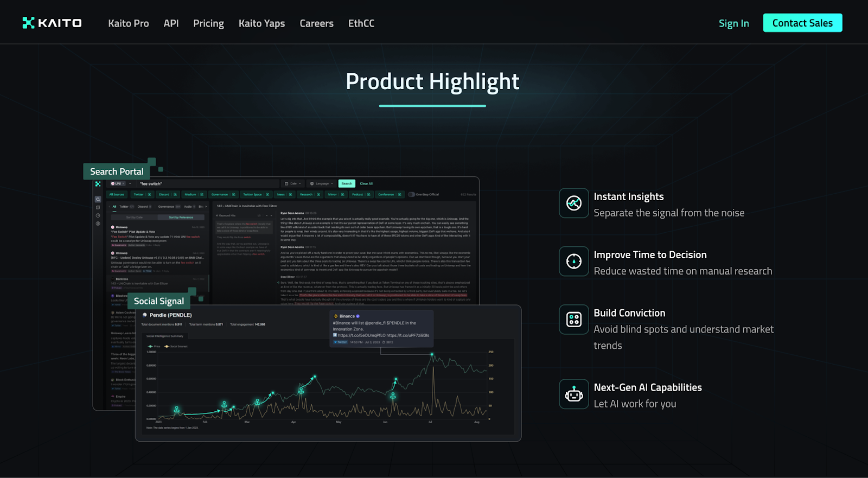Select the Social Intelligence Summary tab
This screenshot has width=868, height=478.
pyautogui.click(x=165, y=336)
